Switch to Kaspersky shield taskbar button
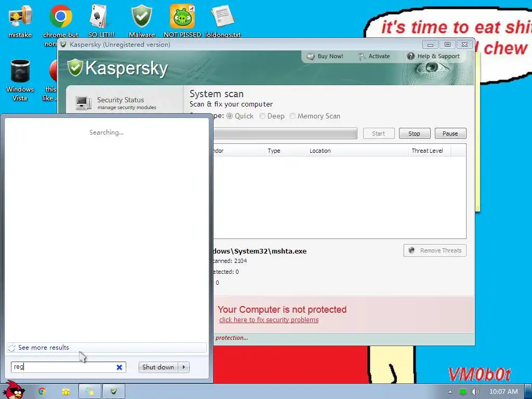This screenshot has width=532, height=399. click(114, 391)
